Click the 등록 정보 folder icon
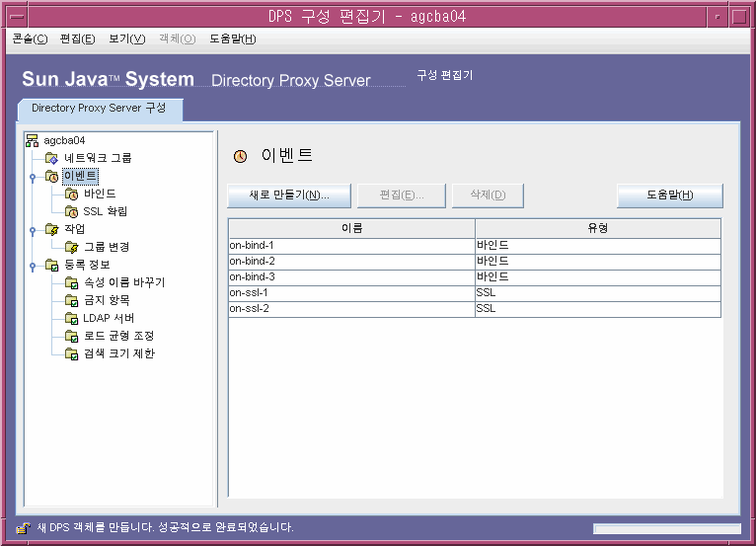 [x=51, y=265]
